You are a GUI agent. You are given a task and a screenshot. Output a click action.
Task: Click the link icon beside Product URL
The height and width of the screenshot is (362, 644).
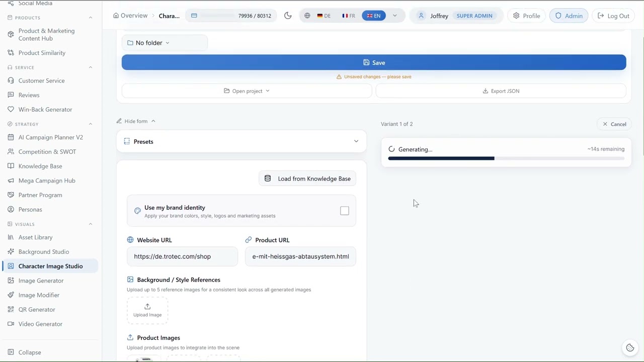[249, 240]
